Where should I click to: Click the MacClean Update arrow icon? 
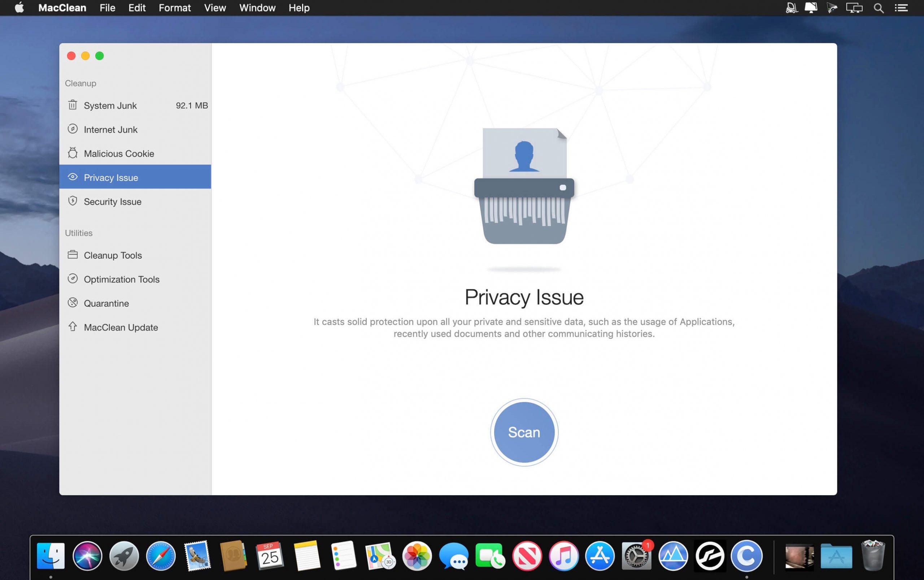coord(73,326)
